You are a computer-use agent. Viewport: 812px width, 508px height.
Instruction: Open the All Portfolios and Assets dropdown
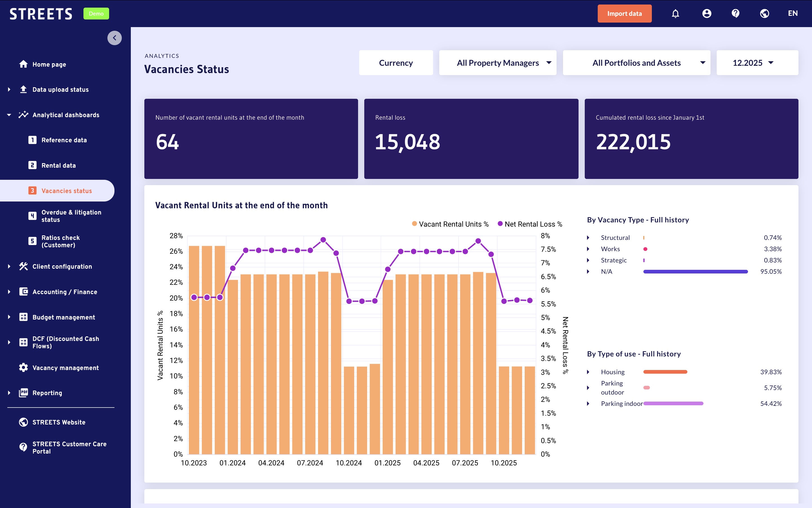pyautogui.click(x=637, y=63)
